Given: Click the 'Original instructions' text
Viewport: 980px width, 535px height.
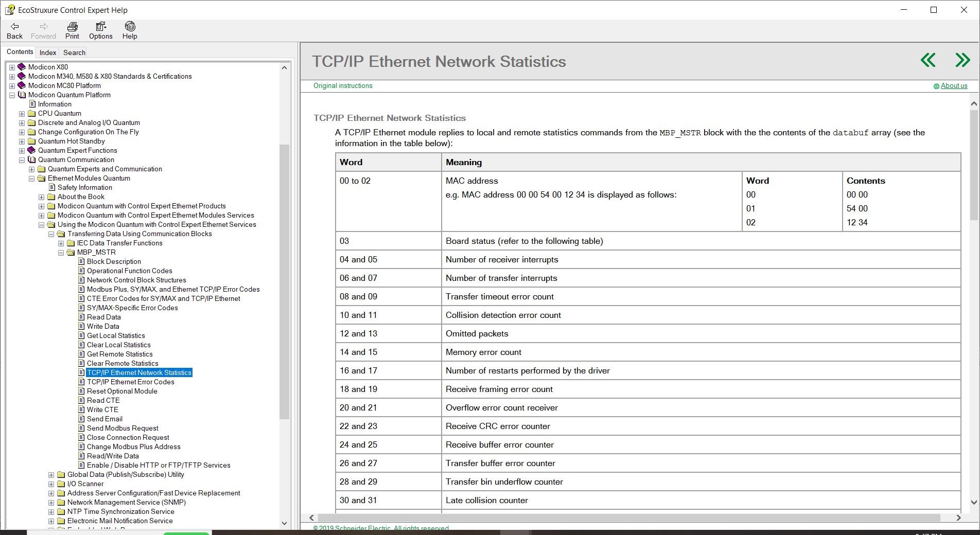Looking at the screenshot, I should [343, 86].
